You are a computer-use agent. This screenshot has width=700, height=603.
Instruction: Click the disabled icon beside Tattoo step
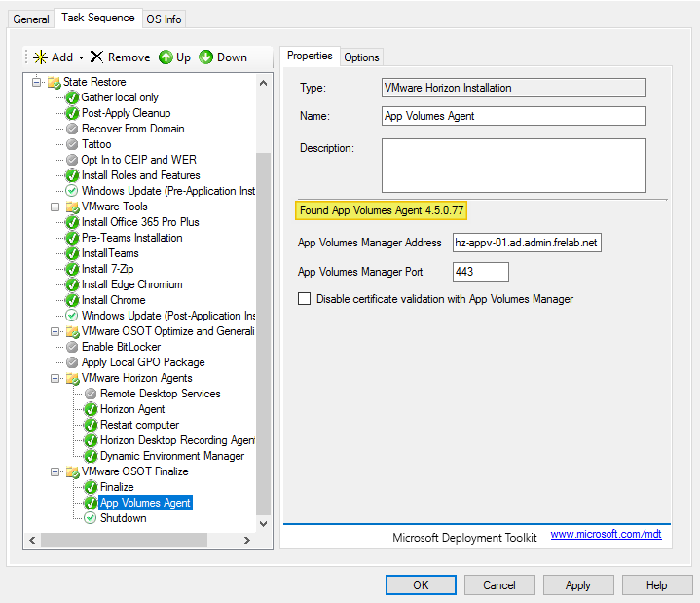(x=72, y=144)
